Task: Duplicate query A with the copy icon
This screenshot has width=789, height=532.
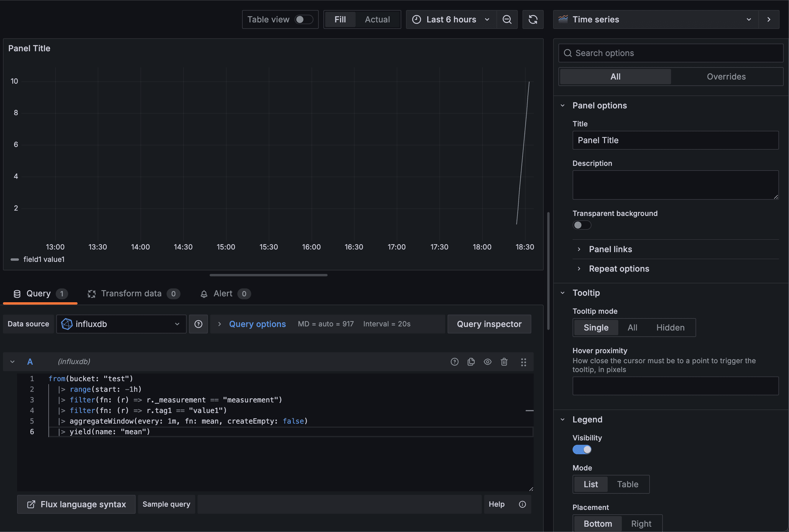Action: pos(471,362)
